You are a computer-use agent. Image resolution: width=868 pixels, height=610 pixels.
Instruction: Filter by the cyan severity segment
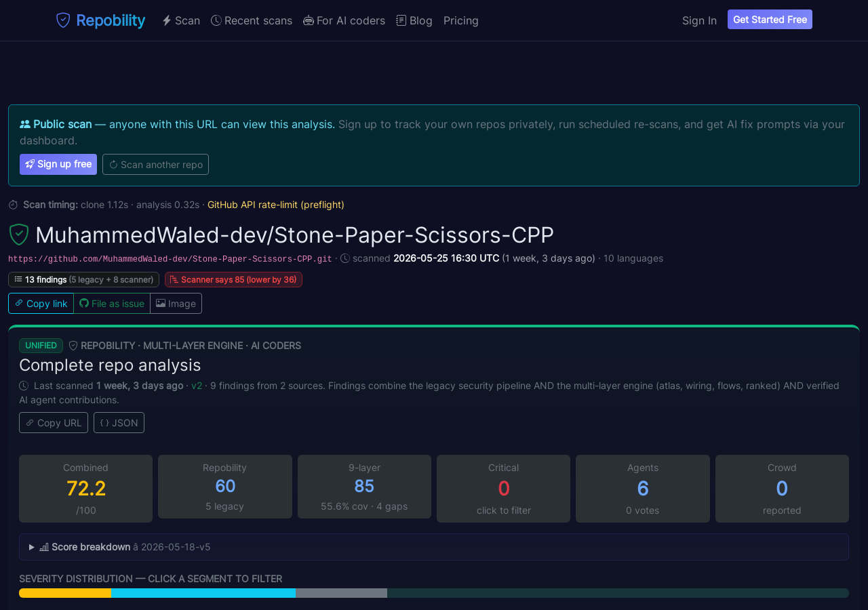click(203, 593)
